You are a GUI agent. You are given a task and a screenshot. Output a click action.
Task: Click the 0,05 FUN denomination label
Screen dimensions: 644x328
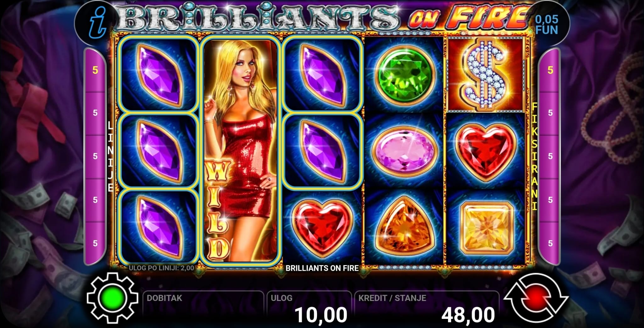547,25
